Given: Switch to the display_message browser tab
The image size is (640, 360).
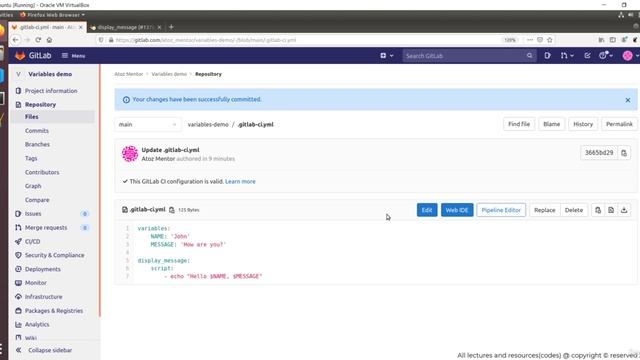Looking at the screenshot, I should pos(124,27).
